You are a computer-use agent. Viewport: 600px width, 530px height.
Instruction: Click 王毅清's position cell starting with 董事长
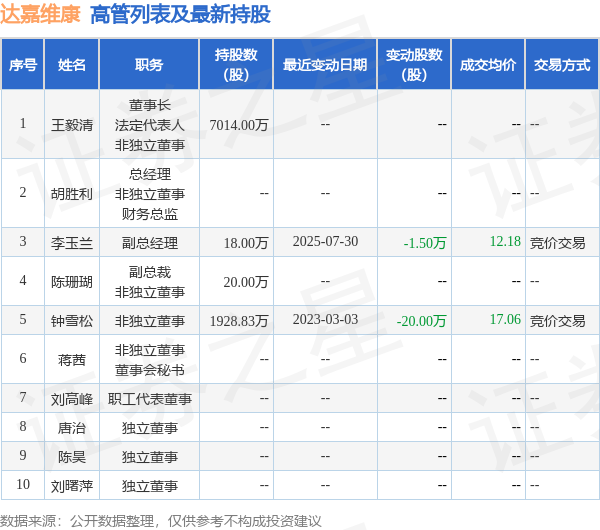coord(150,125)
